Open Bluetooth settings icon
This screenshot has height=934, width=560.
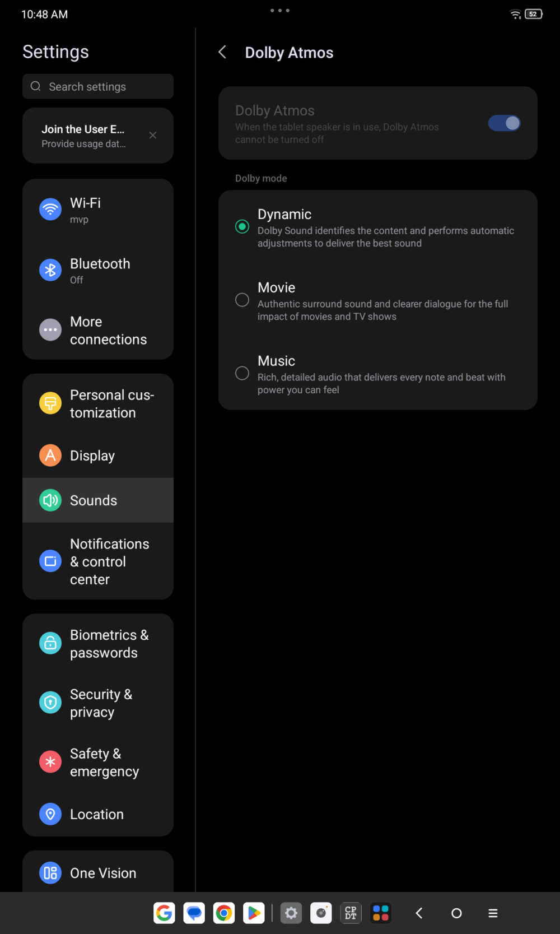[x=50, y=270]
